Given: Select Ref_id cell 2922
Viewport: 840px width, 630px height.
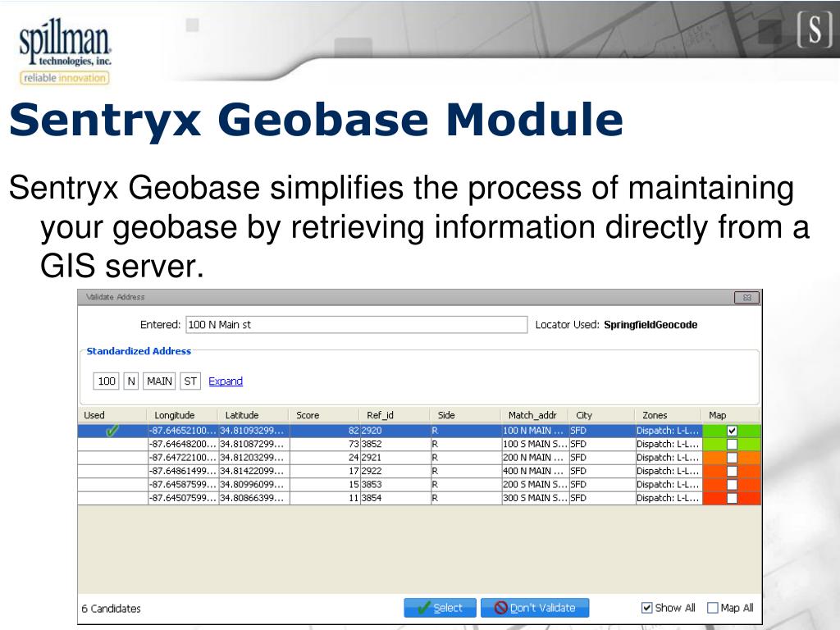Looking at the screenshot, I should (x=395, y=471).
